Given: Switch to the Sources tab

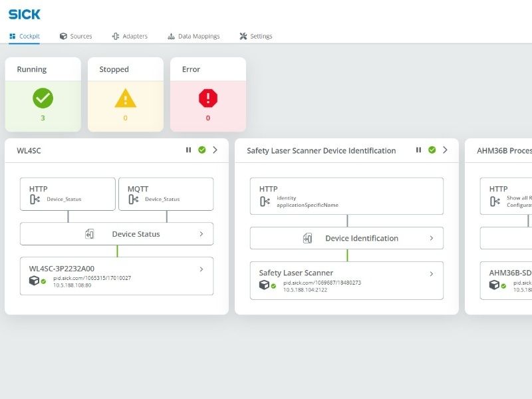Looking at the screenshot, I should click(76, 36).
